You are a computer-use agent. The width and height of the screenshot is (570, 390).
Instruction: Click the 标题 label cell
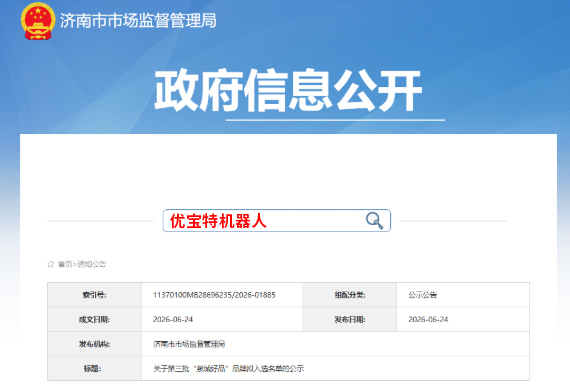click(x=95, y=369)
